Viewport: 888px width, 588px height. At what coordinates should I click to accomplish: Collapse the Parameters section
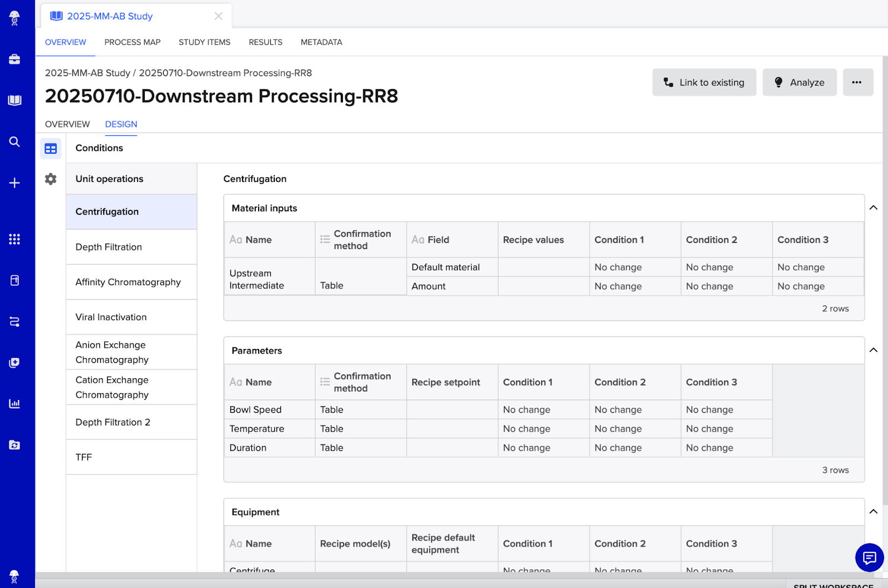873,350
